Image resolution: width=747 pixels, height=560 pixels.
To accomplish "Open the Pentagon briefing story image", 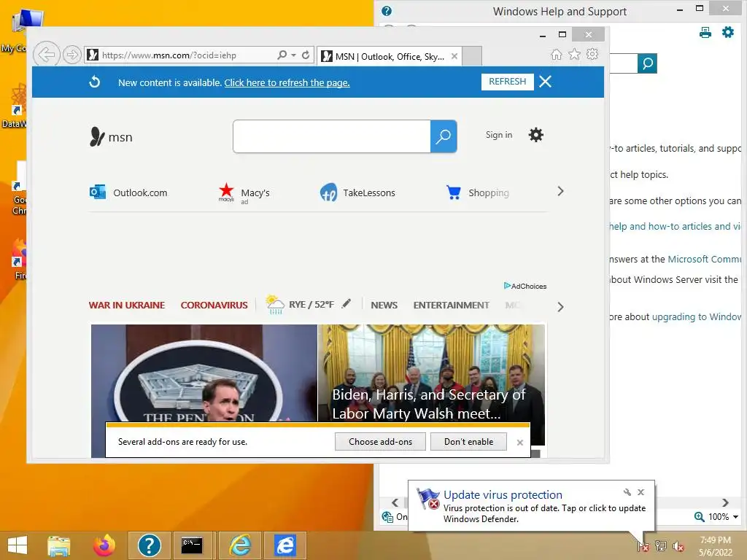I will [204, 373].
